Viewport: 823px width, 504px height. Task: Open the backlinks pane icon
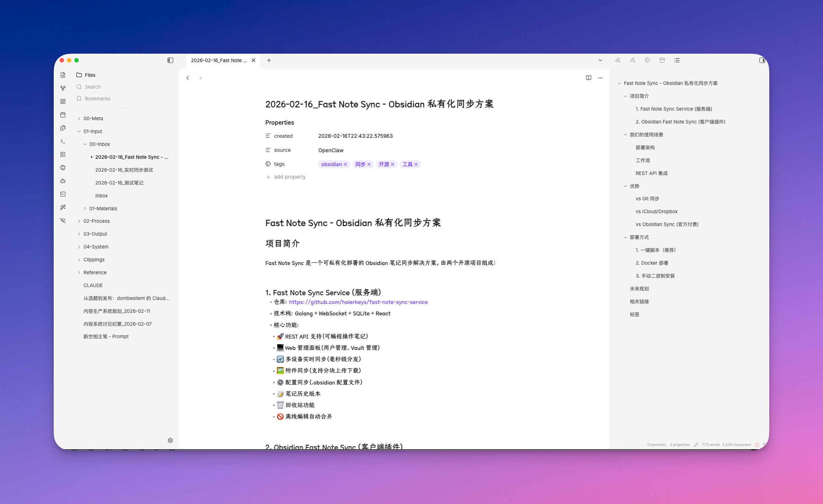[x=618, y=60]
